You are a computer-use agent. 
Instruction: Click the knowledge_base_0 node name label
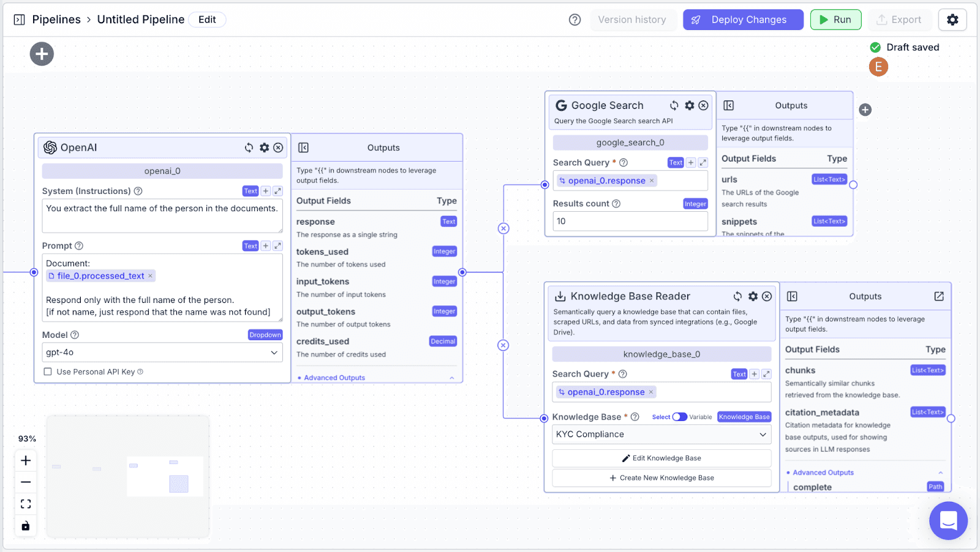click(x=661, y=354)
